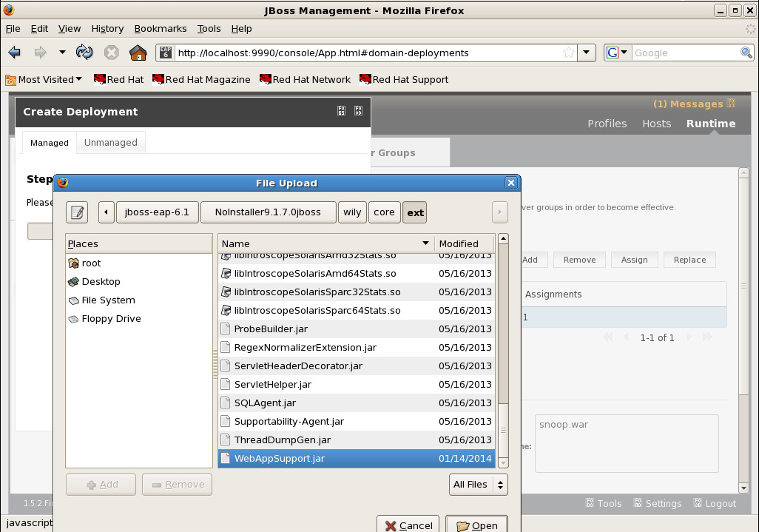Image resolution: width=759 pixels, height=532 pixels.
Task: Open the Help menu
Action: pyautogui.click(x=241, y=29)
